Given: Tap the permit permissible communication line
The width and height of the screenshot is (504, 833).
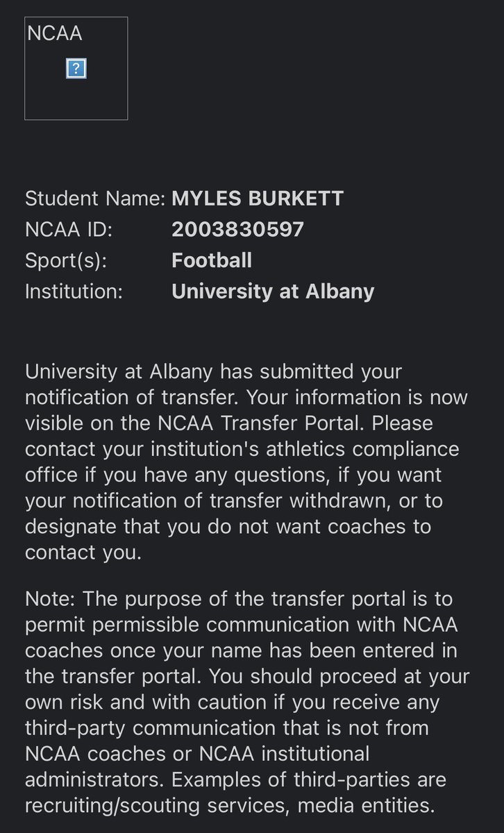Looking at the screenshot, I should pyautogui.click(x=241, y=624).
